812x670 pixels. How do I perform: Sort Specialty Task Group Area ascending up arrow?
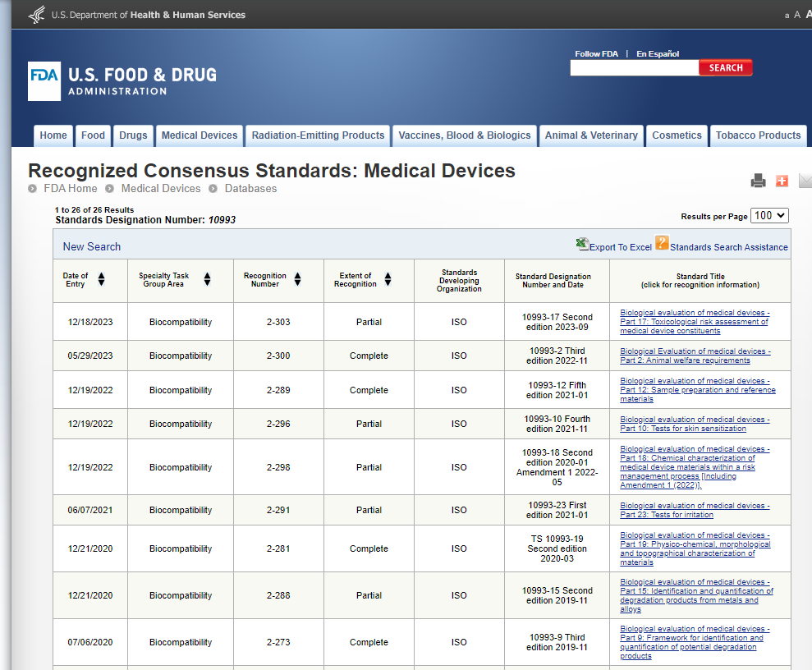tap(207, 275)
